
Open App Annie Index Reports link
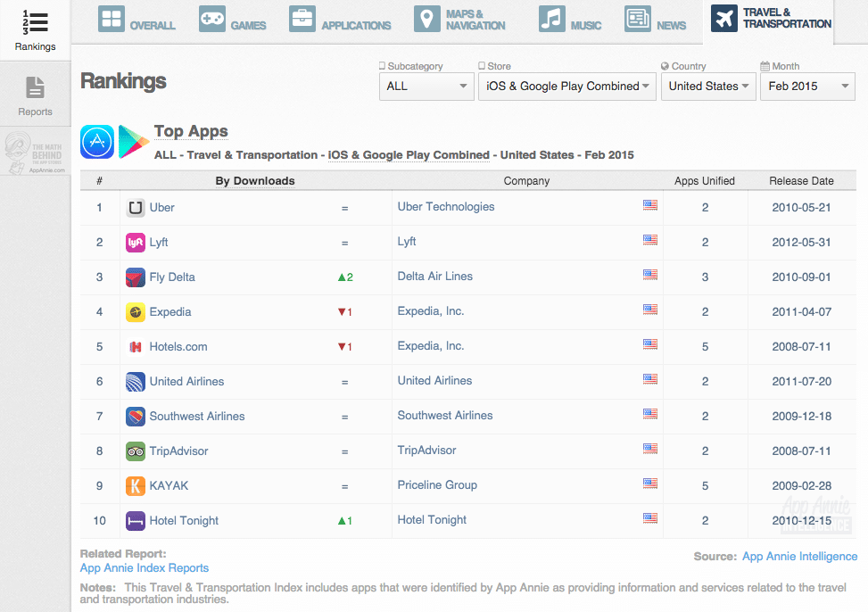145,568
